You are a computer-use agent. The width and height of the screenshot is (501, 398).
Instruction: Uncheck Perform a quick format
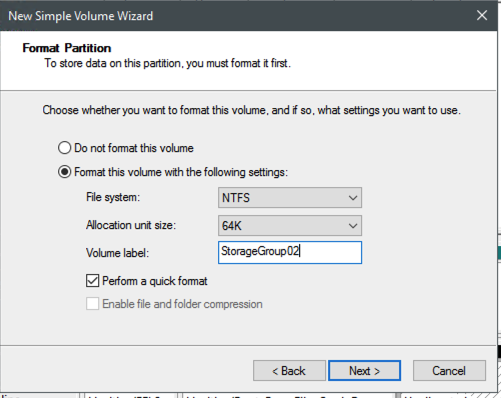(92, 281)
